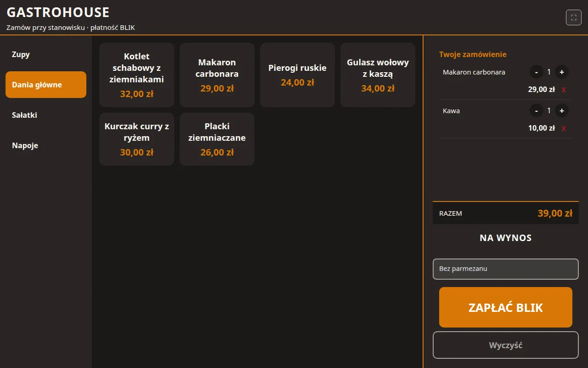
Task: Click the Kawa order item name
Action: point(451,111)
